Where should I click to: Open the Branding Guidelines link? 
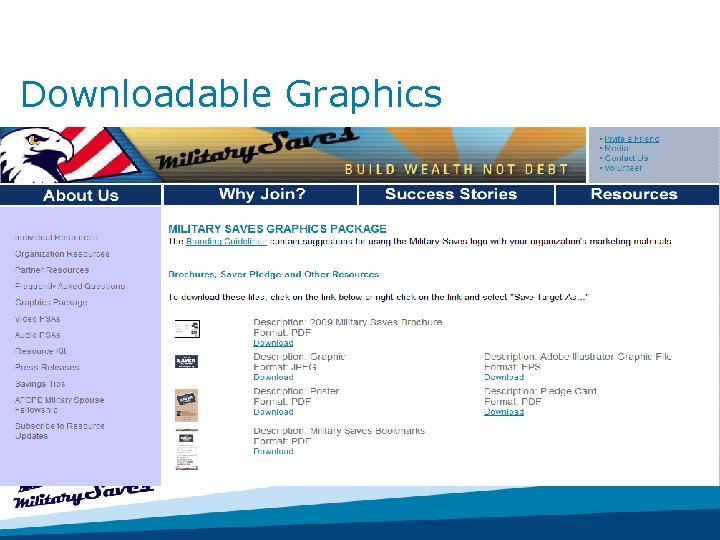226,242
